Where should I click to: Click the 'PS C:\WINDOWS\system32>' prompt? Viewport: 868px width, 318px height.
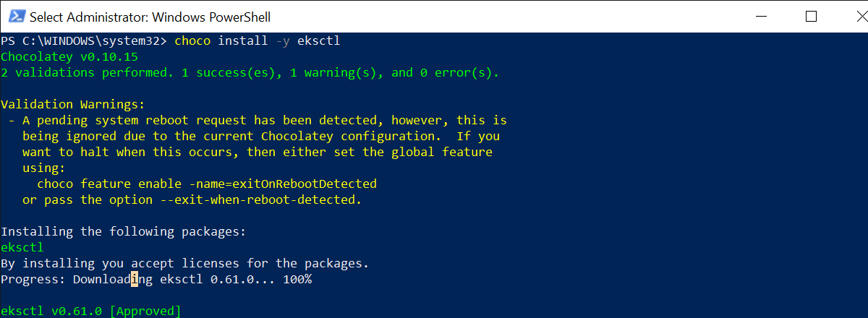pyautogui.click(x=84, y=40)
